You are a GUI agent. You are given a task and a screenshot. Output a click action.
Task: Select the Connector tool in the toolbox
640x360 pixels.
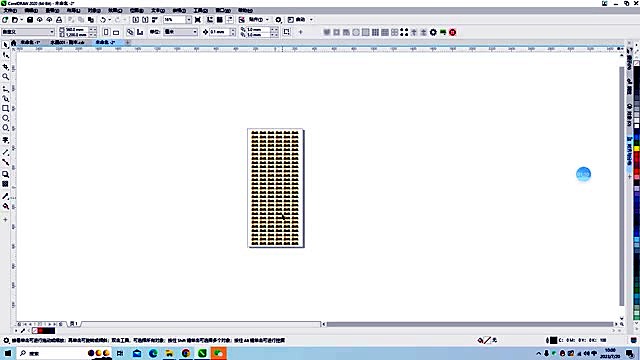(x=5, y=162)
